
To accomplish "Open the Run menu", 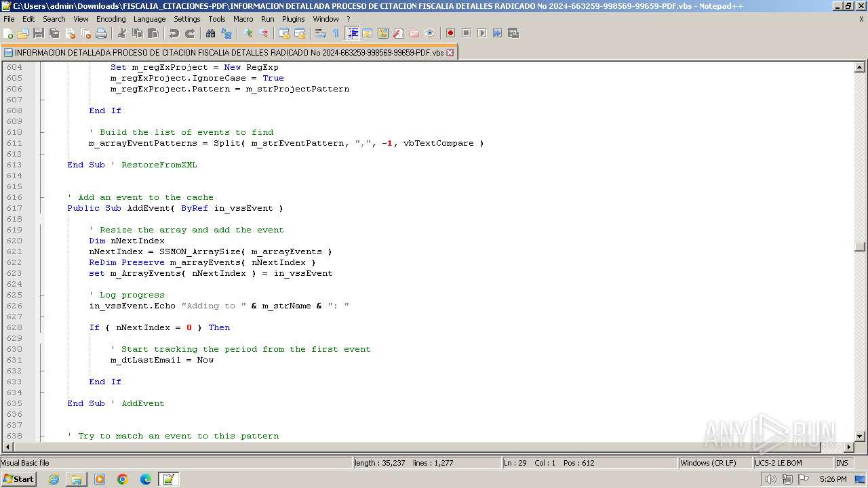I will pyautogui.click(x=268, y=19).
